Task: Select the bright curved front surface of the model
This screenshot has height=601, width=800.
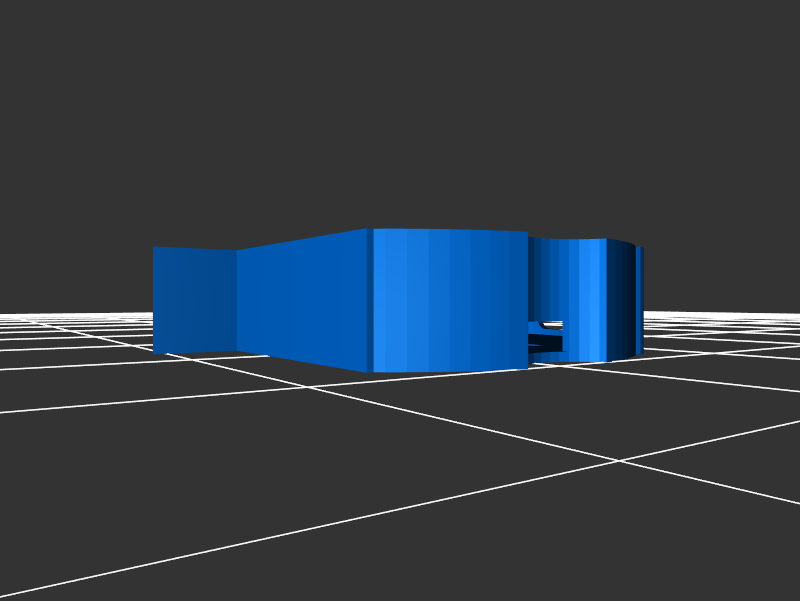Action: tap(450, 300)
